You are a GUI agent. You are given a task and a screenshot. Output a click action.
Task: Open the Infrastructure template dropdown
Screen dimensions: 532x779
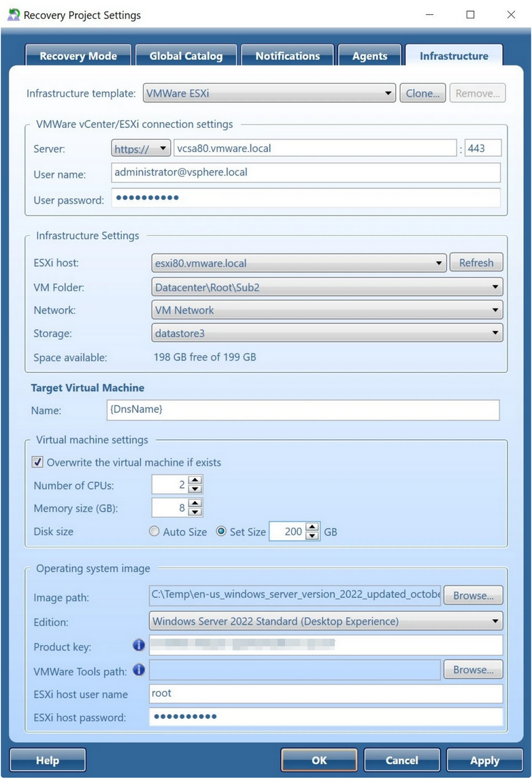[x=388, y=93]
